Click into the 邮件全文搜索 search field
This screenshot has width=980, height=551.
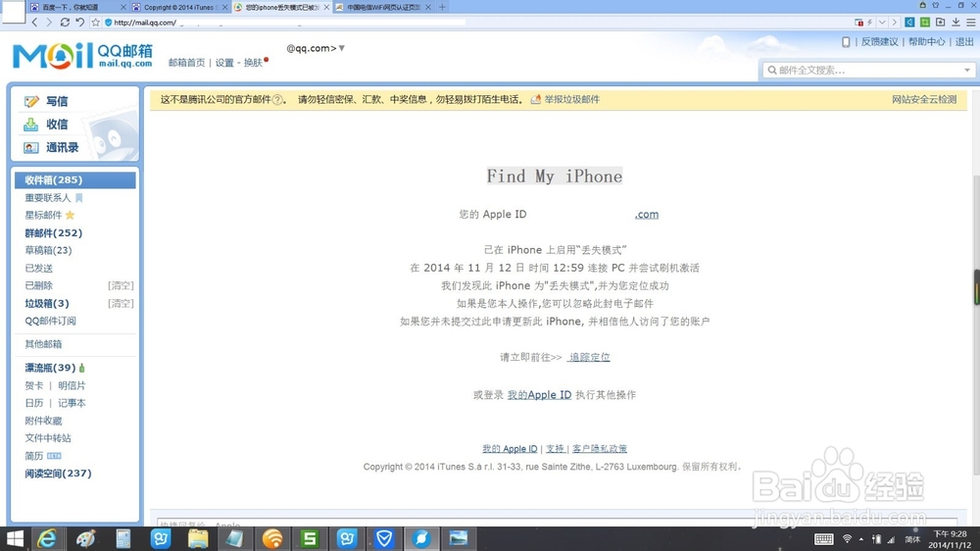(x=868, y=70)
